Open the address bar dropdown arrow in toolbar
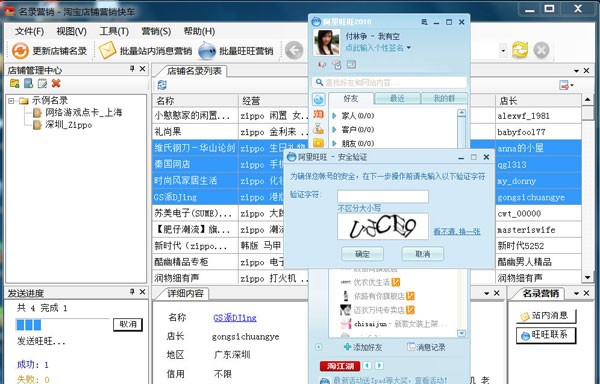The width and height of the screenshot is (600, 384). coord(503,50)
